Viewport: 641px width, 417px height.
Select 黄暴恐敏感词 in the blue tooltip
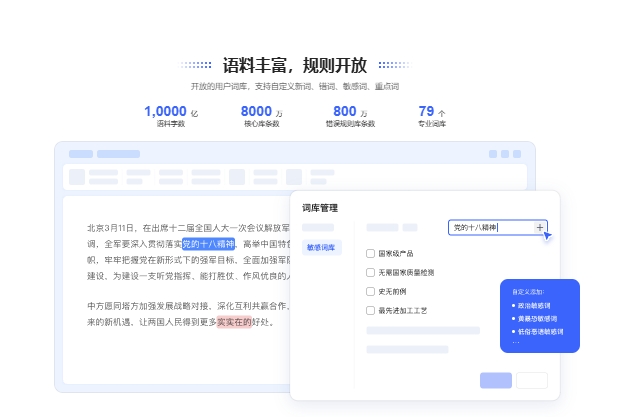[x=538, y=318]
